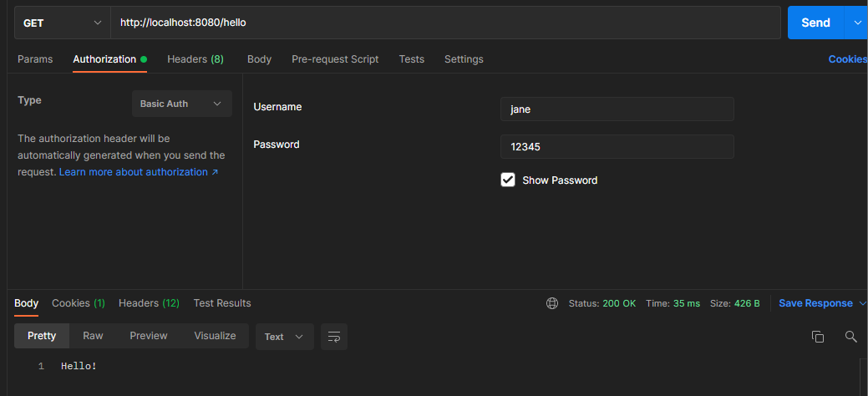Open the Text format dropdown
This screenshot has height=396, width=868.
pyautogui.click(x=285, y=337)
